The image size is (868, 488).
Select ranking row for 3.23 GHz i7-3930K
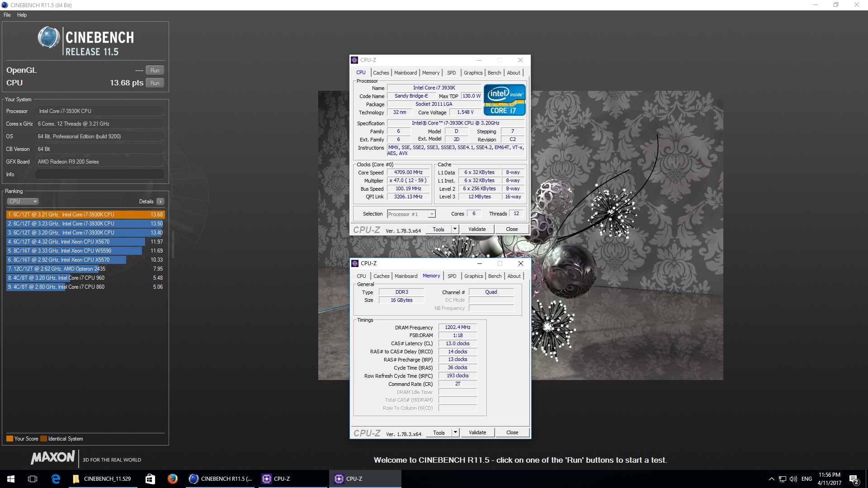pos(85,224)
